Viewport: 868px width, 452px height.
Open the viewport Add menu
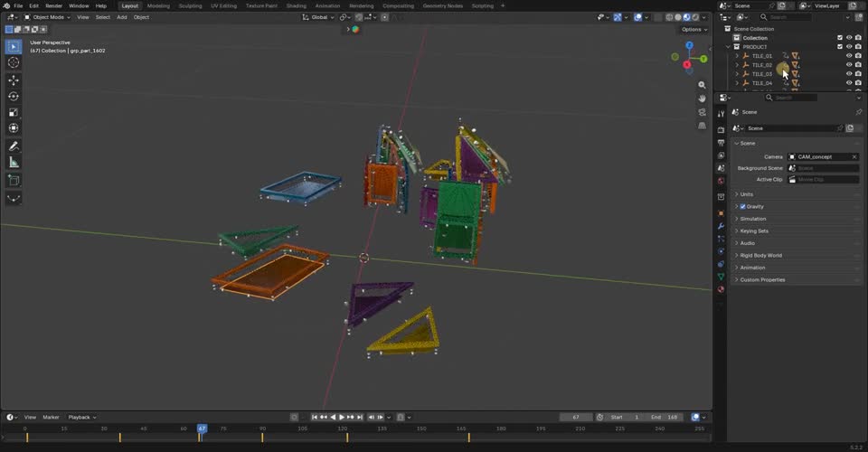[122, 17]
